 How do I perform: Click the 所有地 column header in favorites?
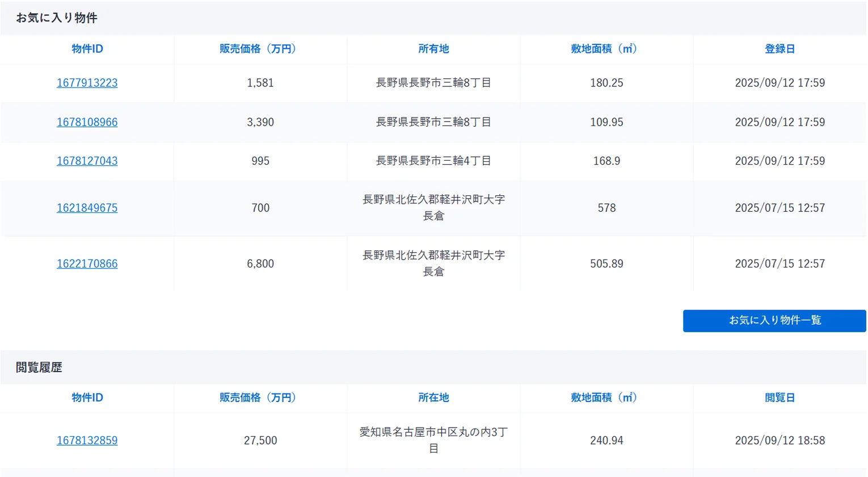coord(433,49)
